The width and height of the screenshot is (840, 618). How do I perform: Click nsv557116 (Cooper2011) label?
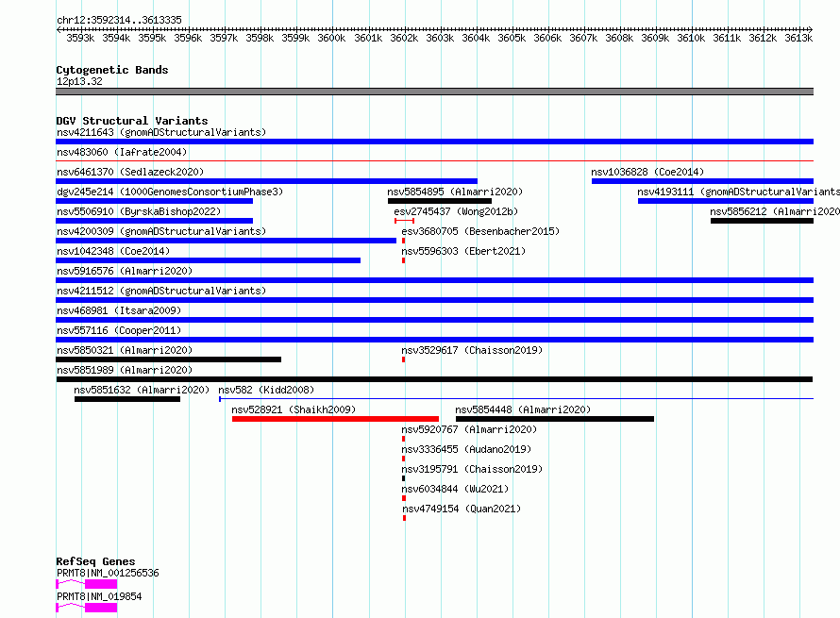click(119, 330)
